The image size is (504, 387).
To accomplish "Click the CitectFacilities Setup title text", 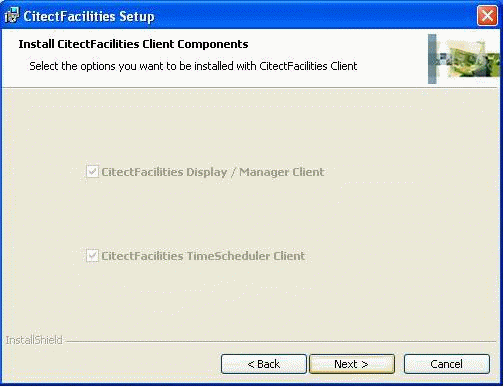I will 89,16.
